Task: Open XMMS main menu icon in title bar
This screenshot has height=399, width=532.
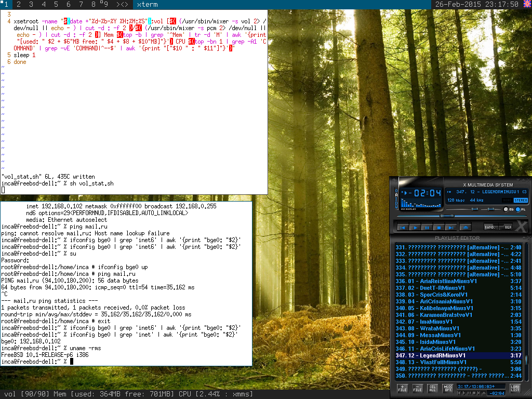Action: coord(395,180)
